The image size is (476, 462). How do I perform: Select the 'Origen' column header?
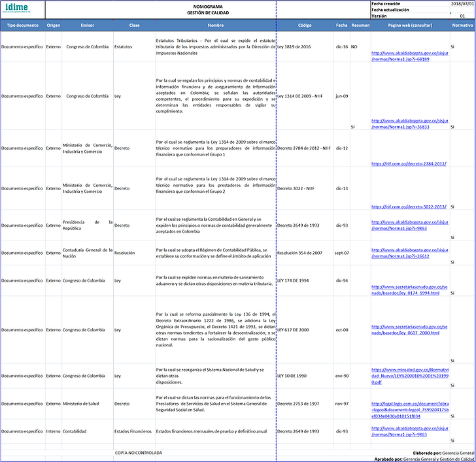[x=54, y=25]
